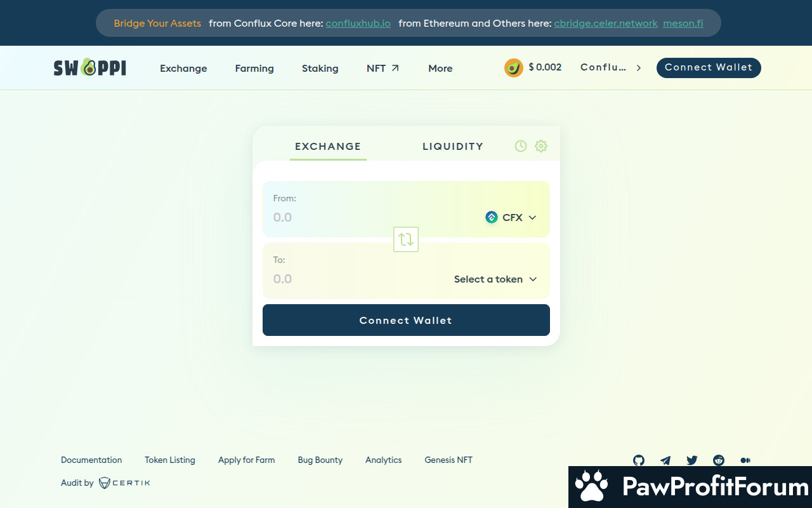Open the More menu
Screen dimensions: 812x508
pos(440,69)
